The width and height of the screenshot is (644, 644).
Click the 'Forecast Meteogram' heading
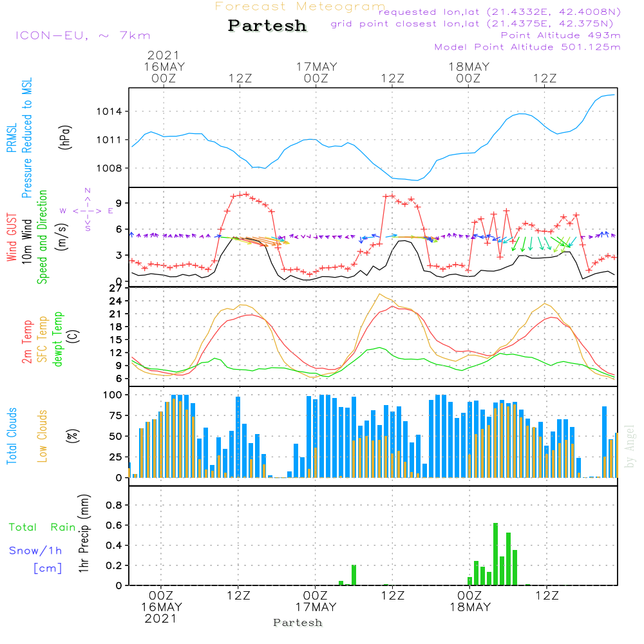(300, 6)
